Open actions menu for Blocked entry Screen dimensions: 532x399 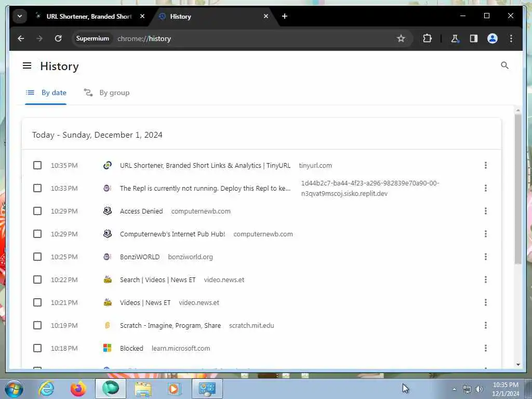tap(486, 348)
